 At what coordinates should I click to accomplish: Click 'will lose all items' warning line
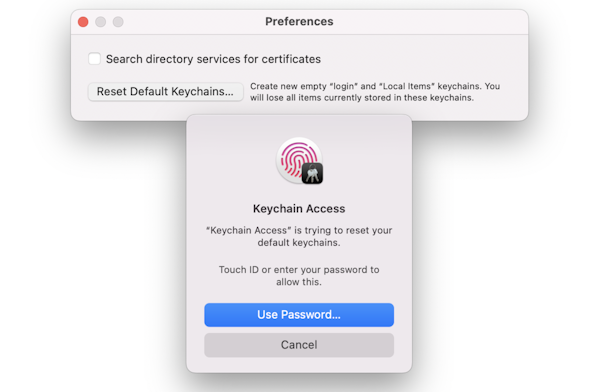coord(362,98)
